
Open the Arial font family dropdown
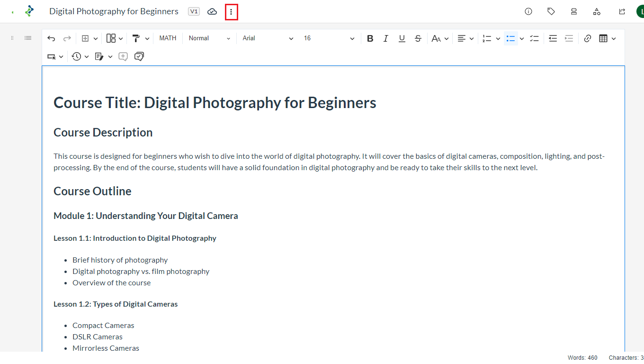268,38
